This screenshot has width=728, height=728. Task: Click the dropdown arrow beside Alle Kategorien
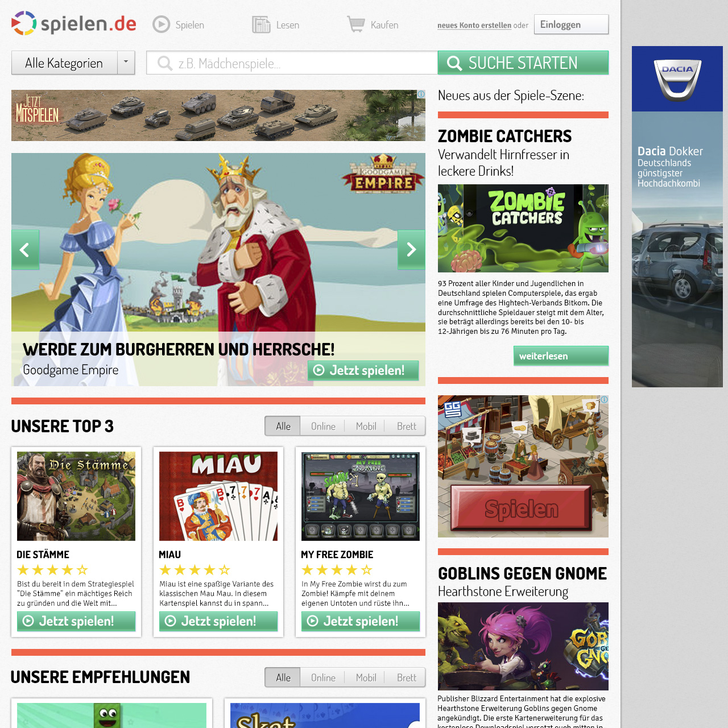click(x=126, y=62)
